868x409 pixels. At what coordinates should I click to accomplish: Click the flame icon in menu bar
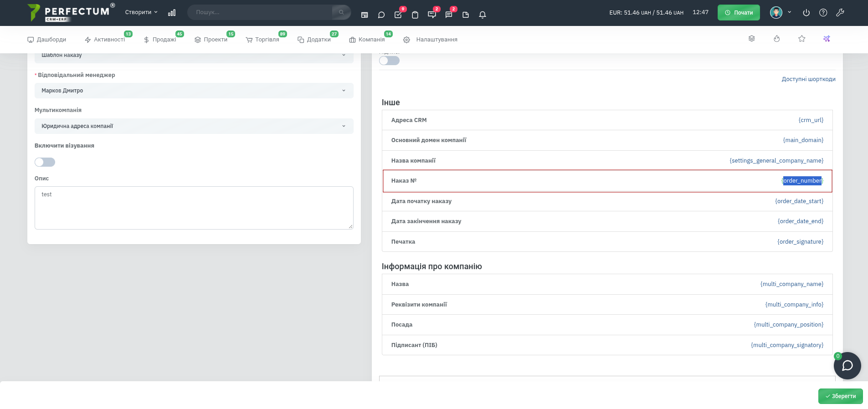[777, 39]
